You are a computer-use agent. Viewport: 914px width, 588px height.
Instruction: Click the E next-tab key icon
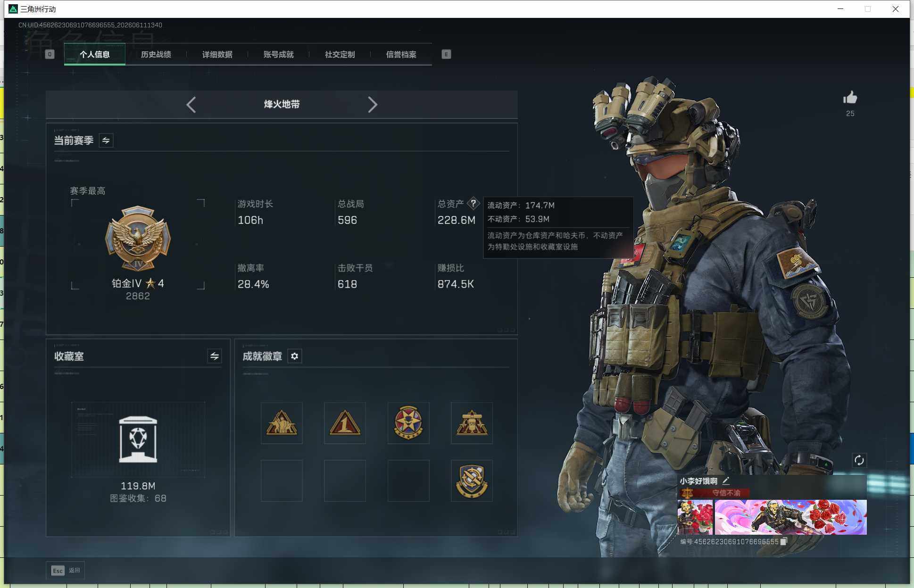(x=446, y=54)
